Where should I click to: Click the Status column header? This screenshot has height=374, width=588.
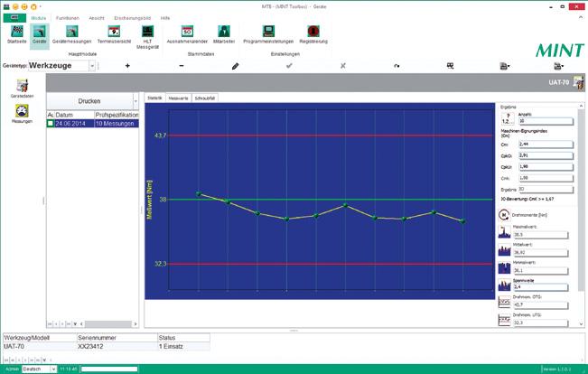[183, 338]
